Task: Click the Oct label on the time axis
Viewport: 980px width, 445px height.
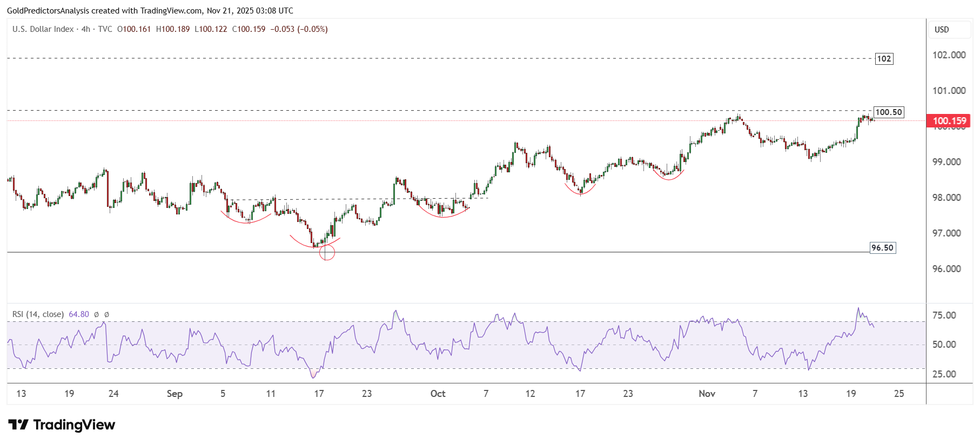Action: (438, 394)
